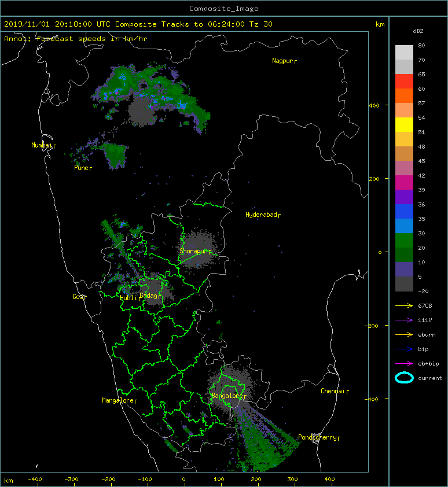Select the magenta swatch in dBZ scale

404,183
